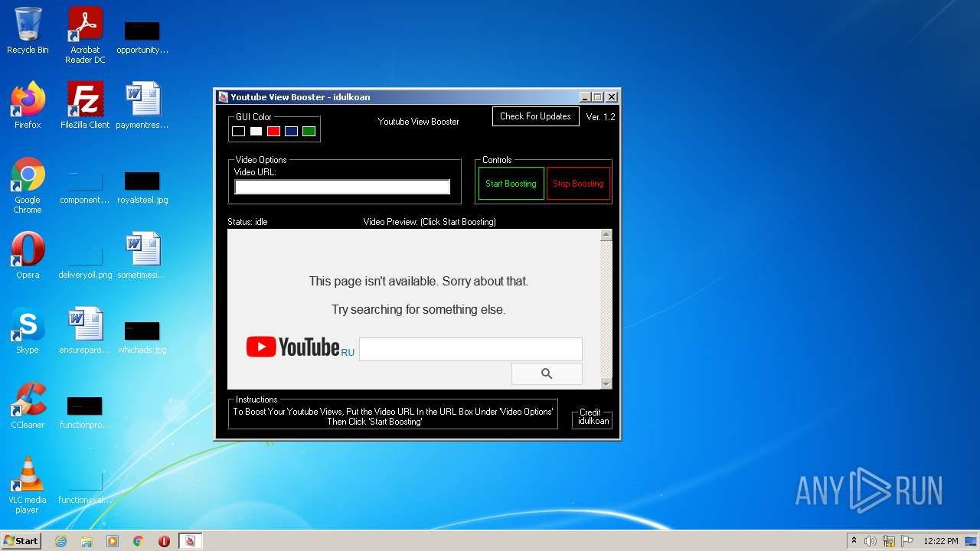Focus the Video URL input box
This screenshot has height=551, width=980.
342,187
